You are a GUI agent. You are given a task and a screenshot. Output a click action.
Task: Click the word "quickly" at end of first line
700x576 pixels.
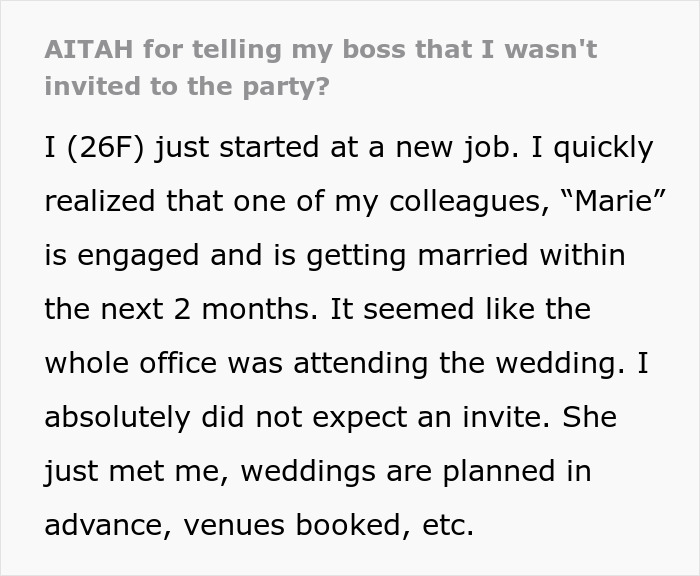[x=604, y=148]
